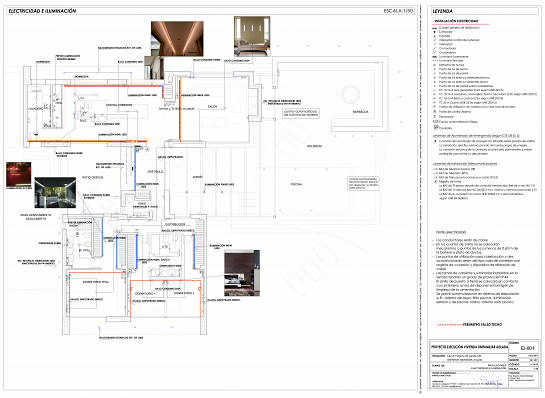The width and height of the screenshot is (545, 398).
Task: Click the "INSTALACIÓN ELÉCTRICIDAD" legend subheading
Action: (456, 21)
